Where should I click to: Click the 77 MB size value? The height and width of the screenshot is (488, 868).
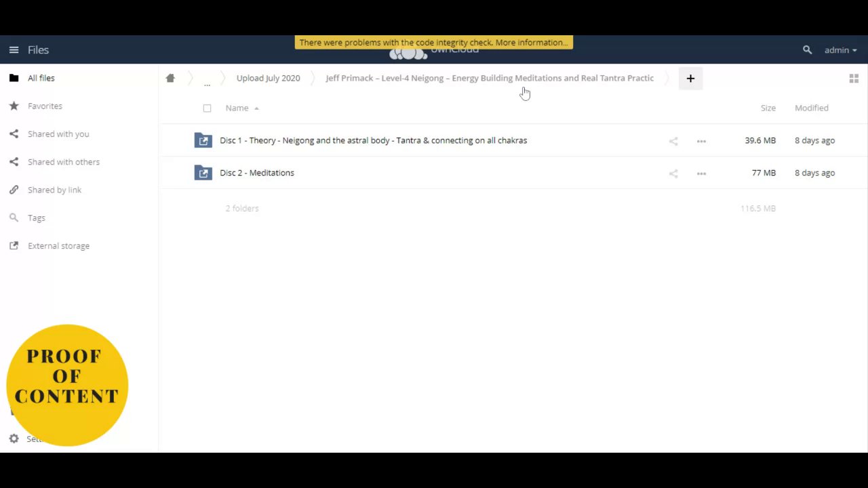tap(764, 173)
